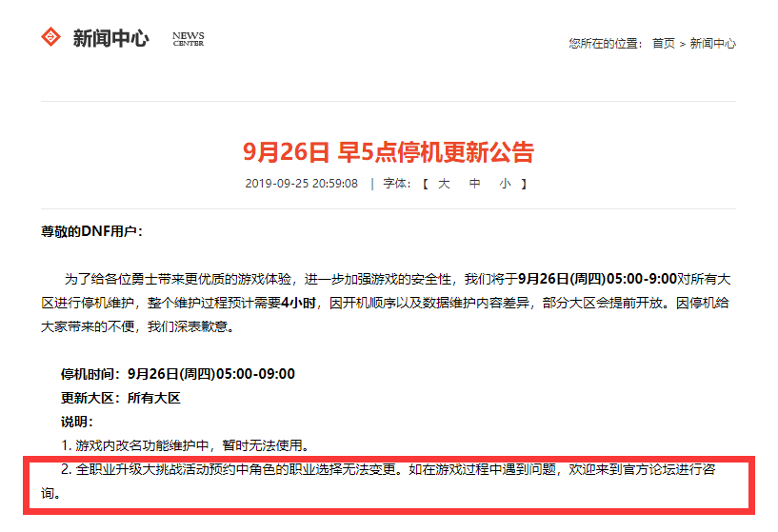Image resolution: width=778 pixels, height=532 pixels.
Task: Click the NEWS CENTER English label
Action: pyautogui.click(x=188, y=39)
